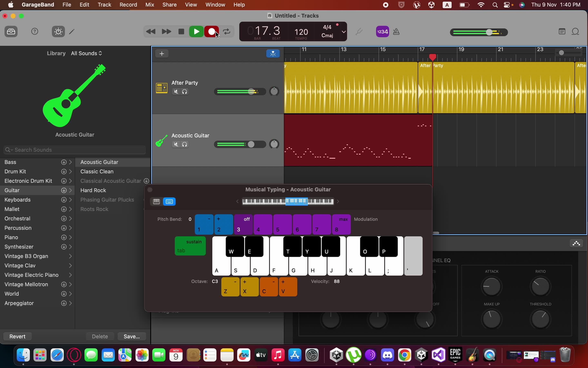The image size is (588, 368).
Task: Open the Share menu
Action: coord(170,5)
